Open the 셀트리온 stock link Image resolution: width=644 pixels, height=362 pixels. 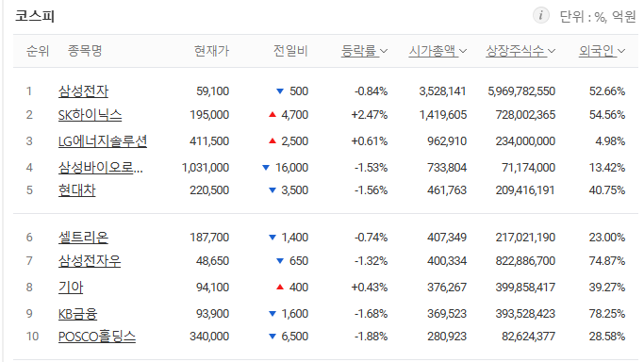pos(83,238)
